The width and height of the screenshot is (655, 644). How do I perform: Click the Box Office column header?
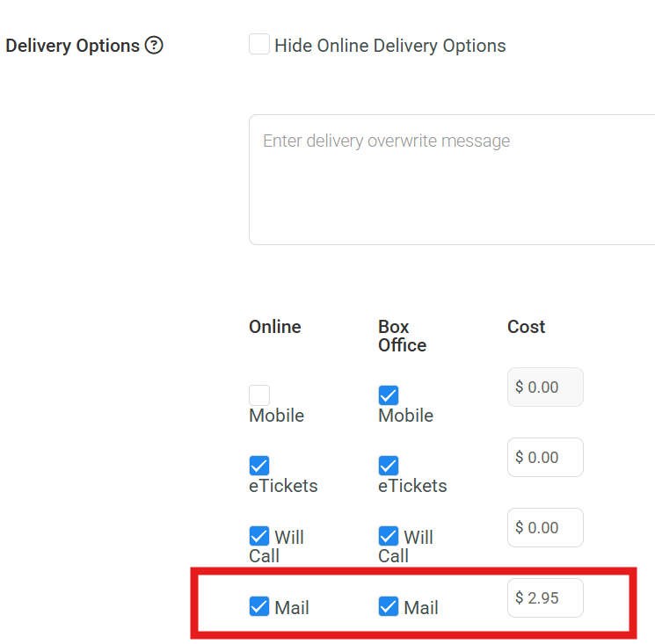tap(402, 336)
